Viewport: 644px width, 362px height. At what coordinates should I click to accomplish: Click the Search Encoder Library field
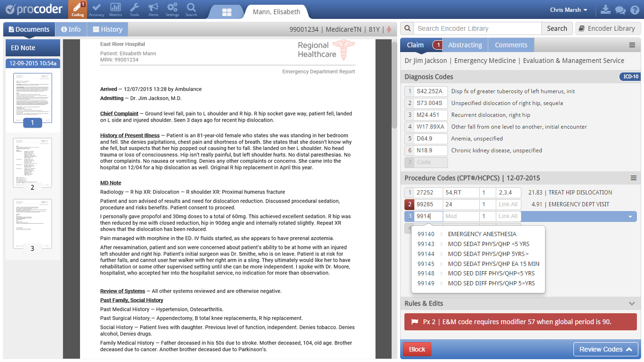[477, 28]
